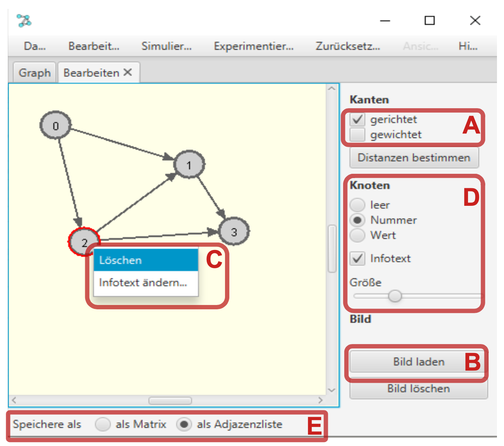Close the Bearbeiten tab with X
This screenshot has width=504, height=446.
click(128, 72)
